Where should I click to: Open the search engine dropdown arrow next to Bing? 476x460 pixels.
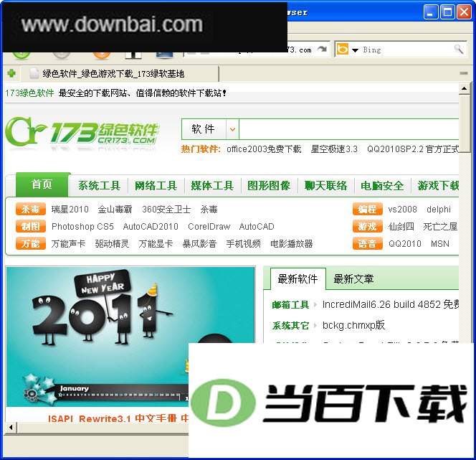click(355, 50)
